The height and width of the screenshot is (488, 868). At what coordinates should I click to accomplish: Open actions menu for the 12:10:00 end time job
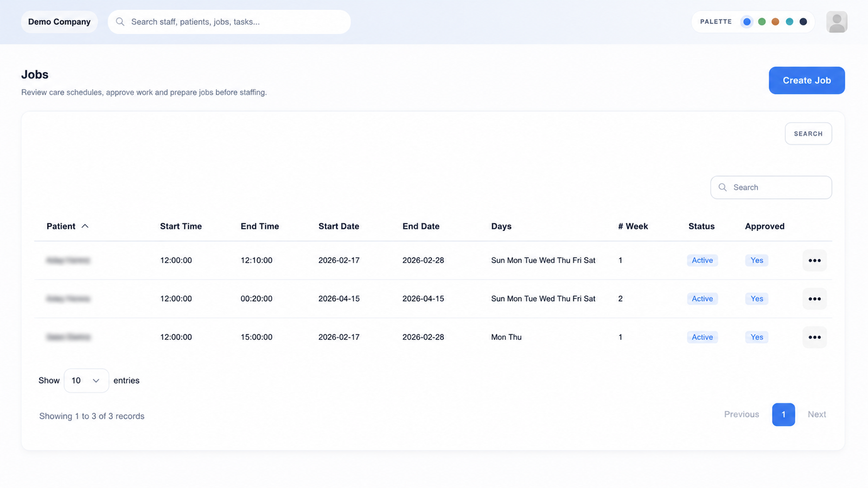tap(814, 260)
